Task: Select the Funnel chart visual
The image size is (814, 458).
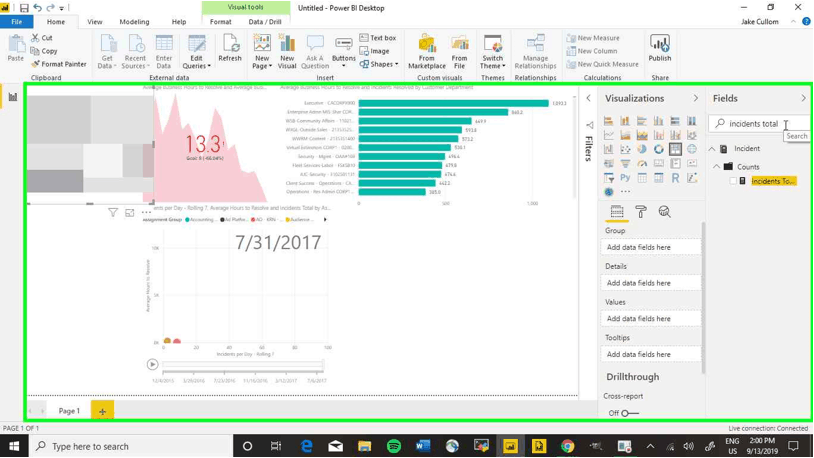Action: [x=625, y=164]
